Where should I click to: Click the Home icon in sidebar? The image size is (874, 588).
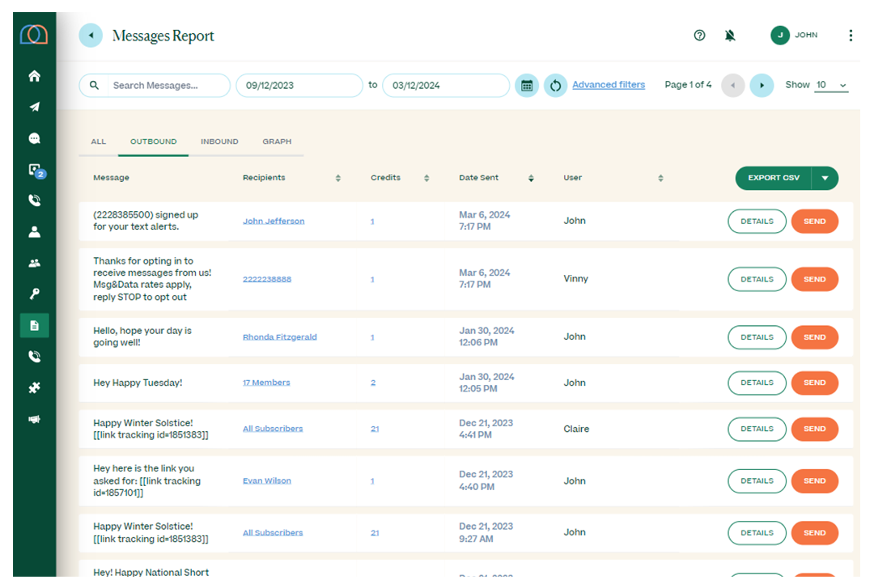34,77
